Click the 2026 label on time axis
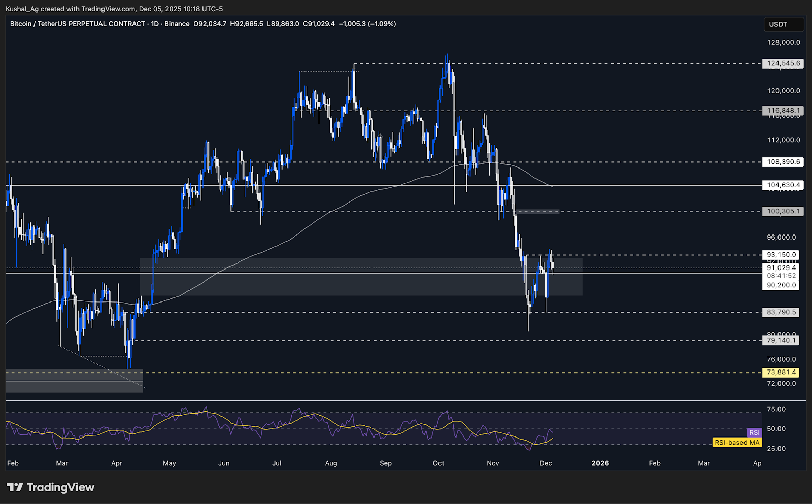 point(601,463)
